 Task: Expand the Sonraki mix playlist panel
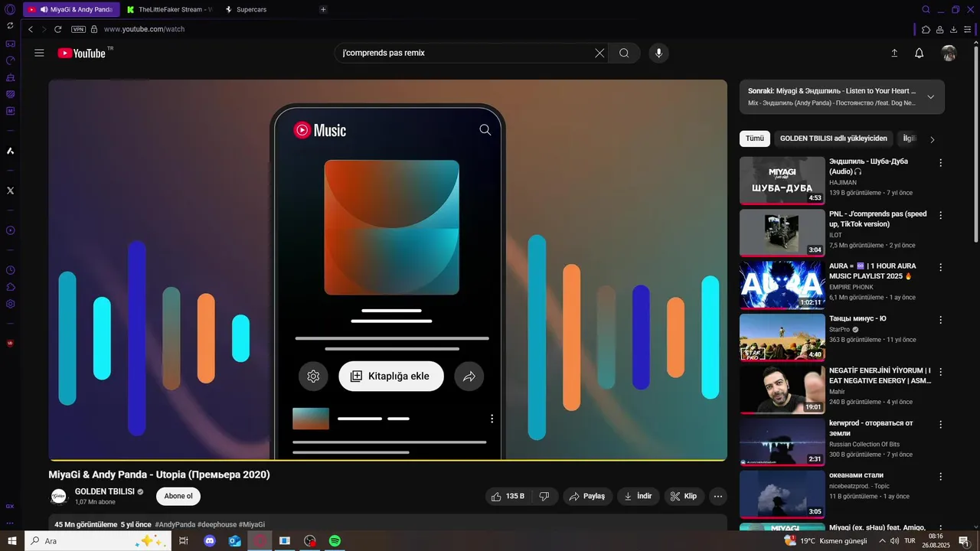tap(930, 97)
